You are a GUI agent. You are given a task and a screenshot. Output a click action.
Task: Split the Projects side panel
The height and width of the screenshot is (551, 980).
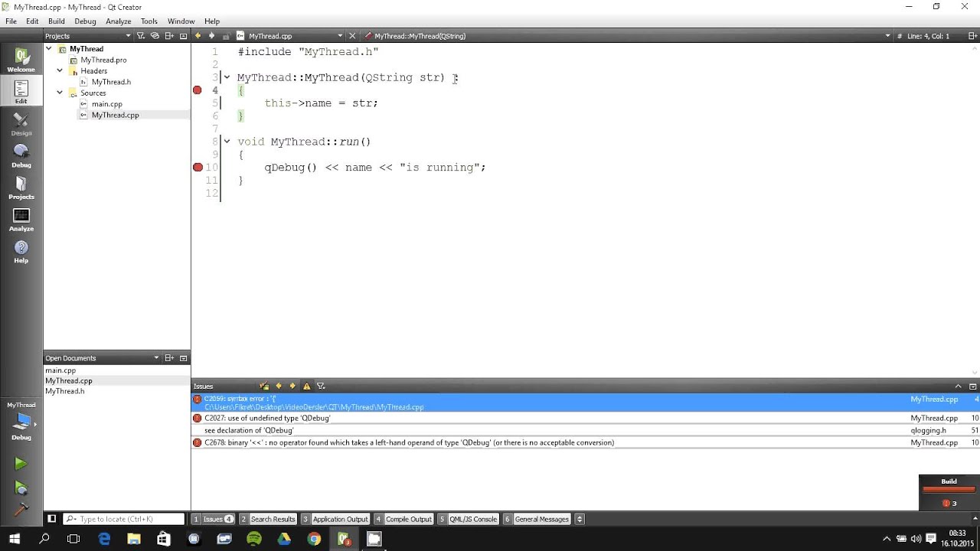(x=170, y=36)
